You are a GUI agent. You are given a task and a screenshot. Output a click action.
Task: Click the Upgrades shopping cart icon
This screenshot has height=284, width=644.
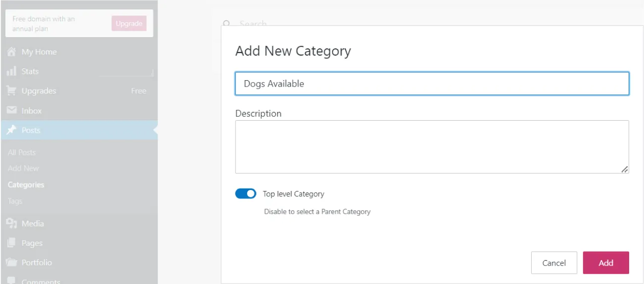tap(11, 91)
